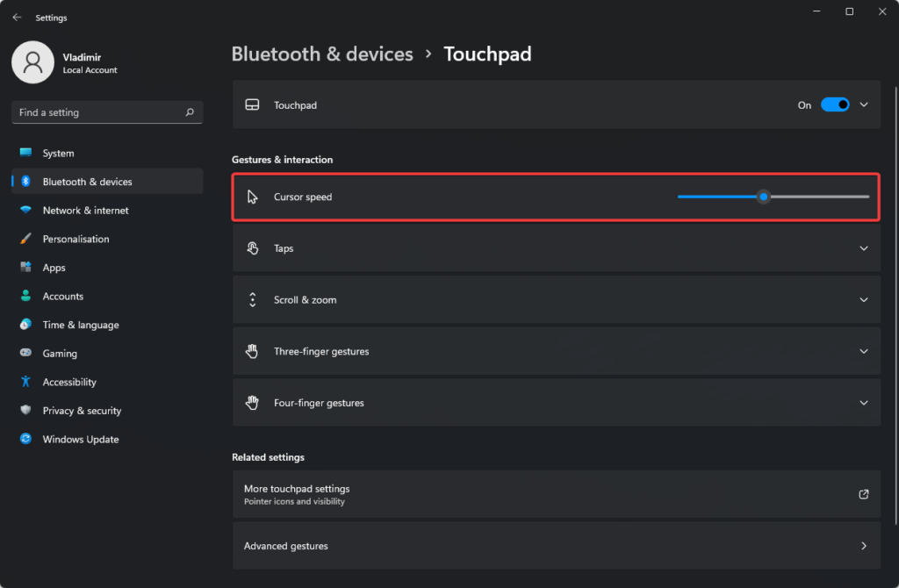Image resolution: width=899 pixels, height=588 pixels.
Task: Click the back arrow in the title bar
Action: [17, 17]
